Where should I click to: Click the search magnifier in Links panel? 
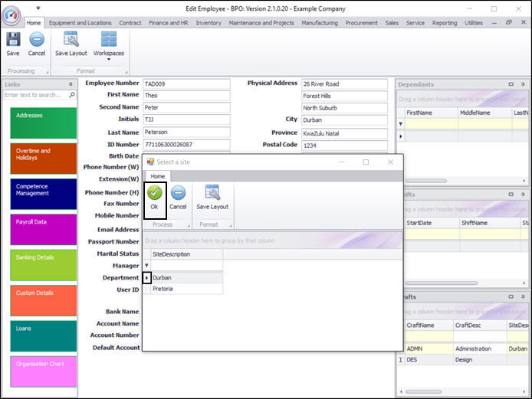click(x=72, y=95)
